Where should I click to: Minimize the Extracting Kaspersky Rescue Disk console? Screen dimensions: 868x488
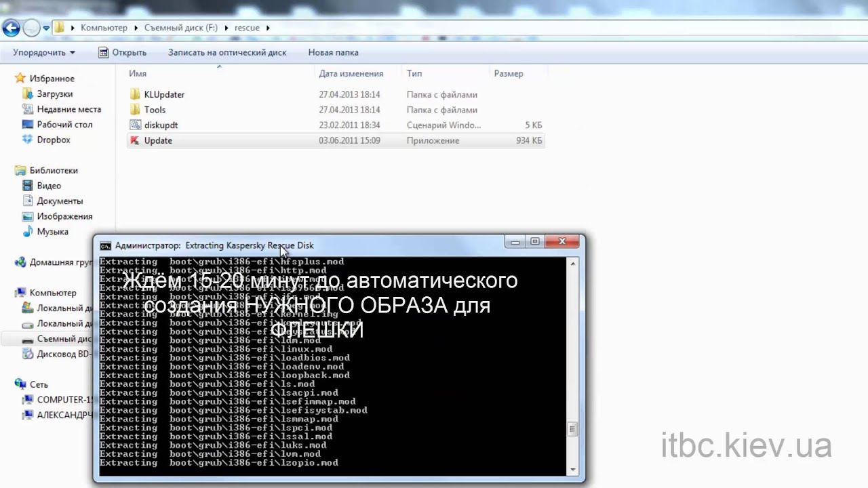point(515,241)
